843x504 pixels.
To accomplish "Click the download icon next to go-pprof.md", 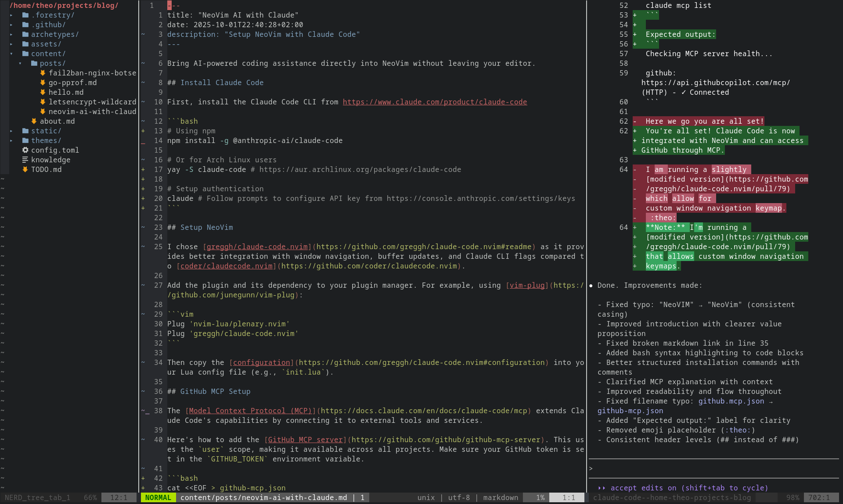I will click(x=43, y=82).
